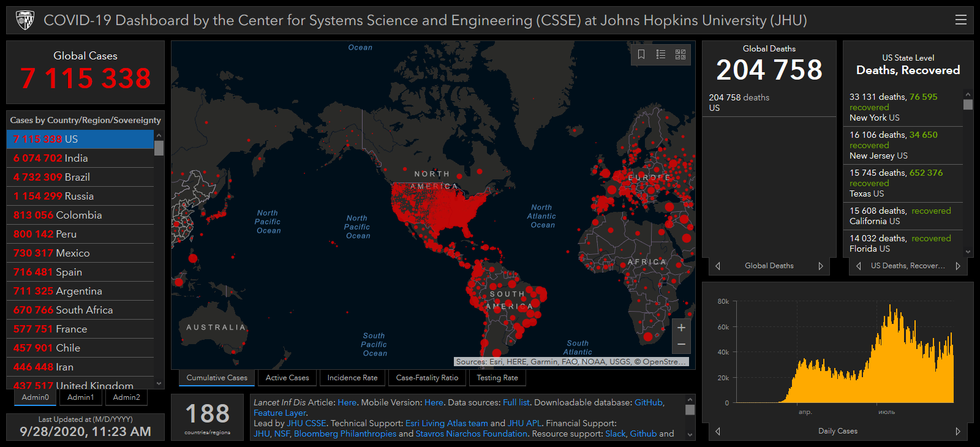Select the Admin0 tab
This screenshot has height=447, width=980.
tap(36, 397)
